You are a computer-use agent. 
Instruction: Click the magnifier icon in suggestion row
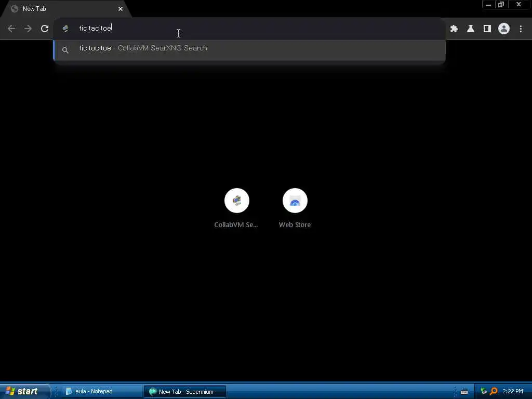tap(65, 50)
